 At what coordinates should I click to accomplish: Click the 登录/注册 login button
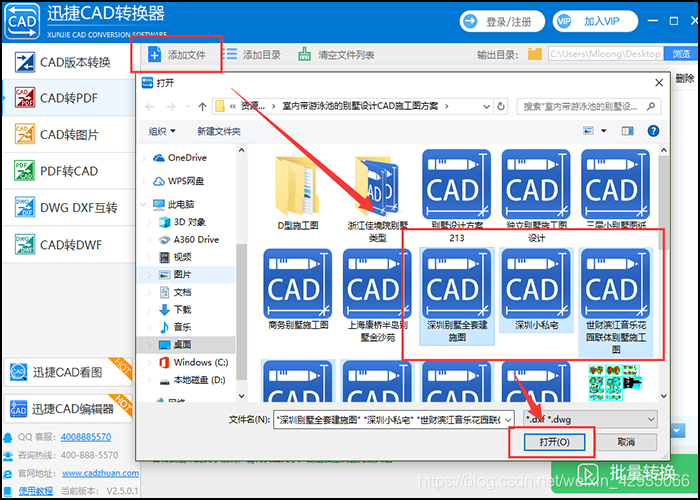502,21
